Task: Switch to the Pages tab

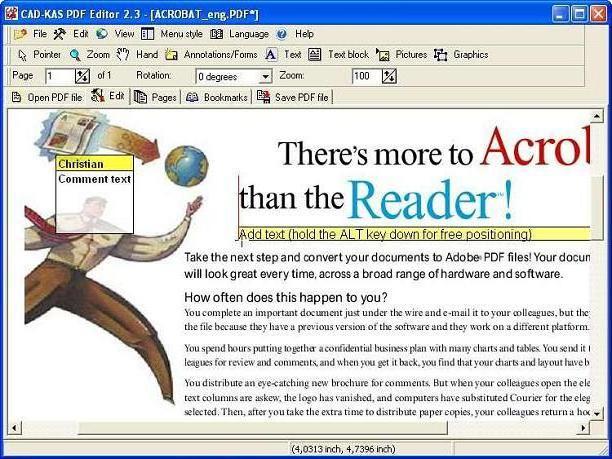Action: [155, 97]
